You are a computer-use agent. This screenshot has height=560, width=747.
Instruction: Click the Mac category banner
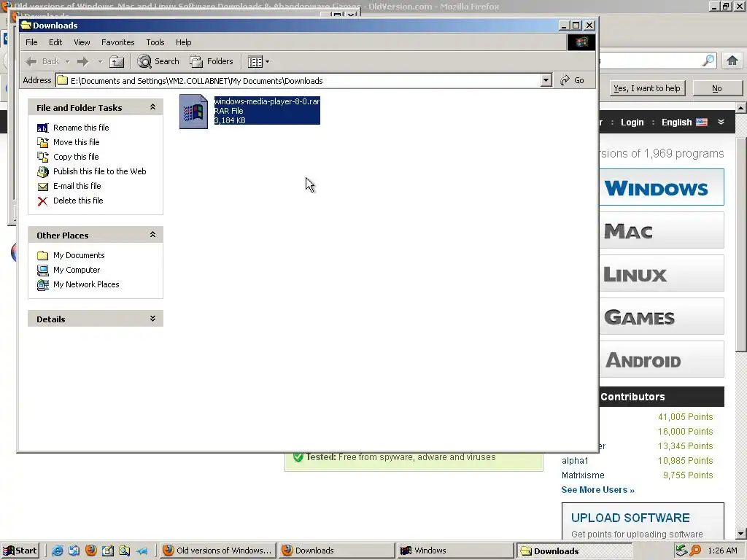pos(661,230)
